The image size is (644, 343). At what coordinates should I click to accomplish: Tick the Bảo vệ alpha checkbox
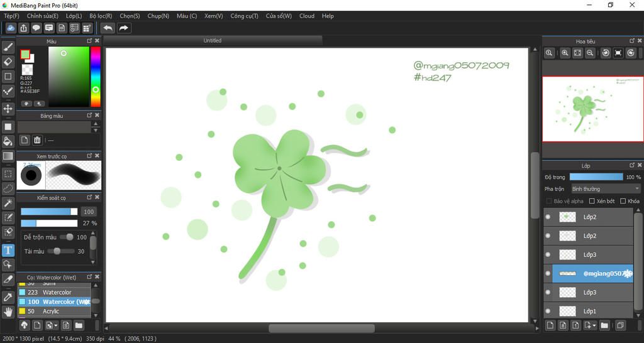548,201
